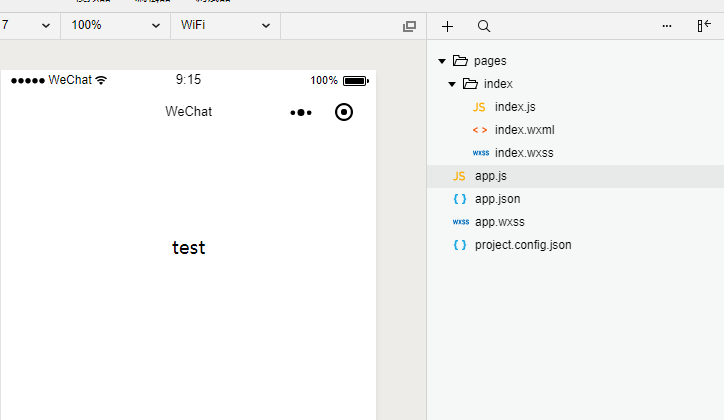Viewport: 724px width, 420px height.
Task: Click the index folder icon
Action: [470, 84]
